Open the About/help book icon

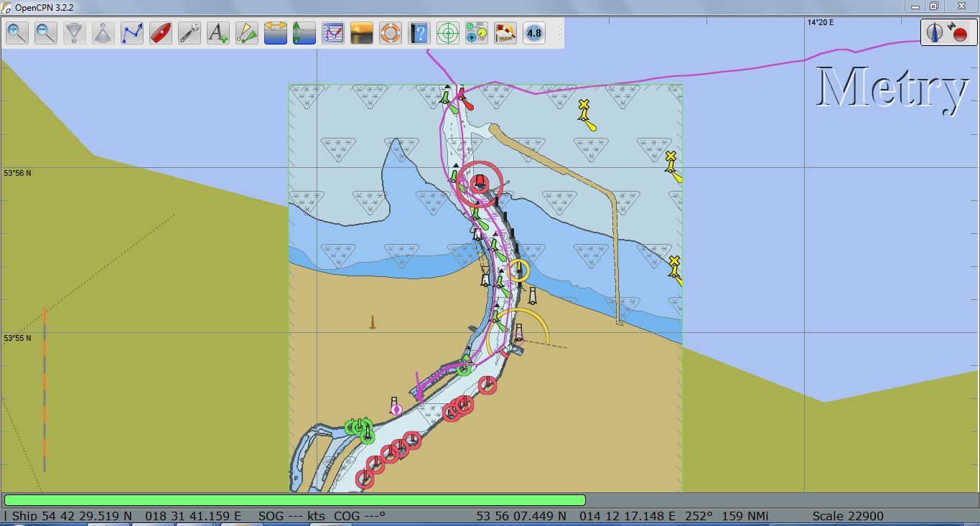419,33
